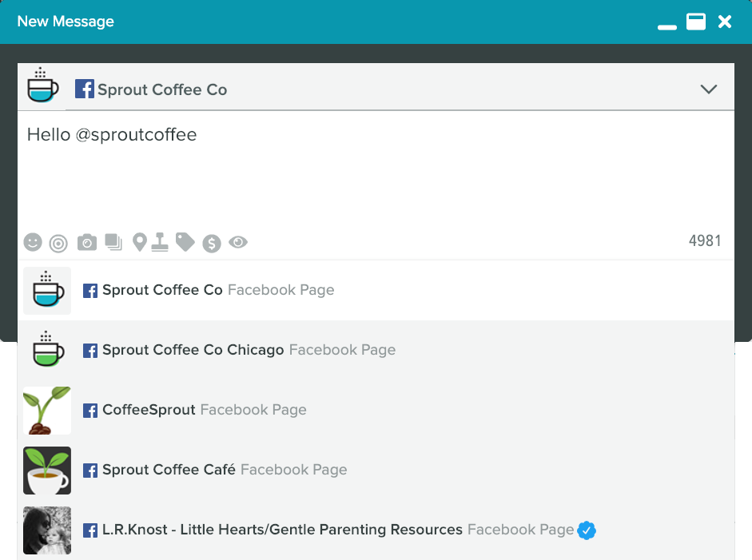
Task: Click the audience targeting bullseye icon
Action: (58, 244)
